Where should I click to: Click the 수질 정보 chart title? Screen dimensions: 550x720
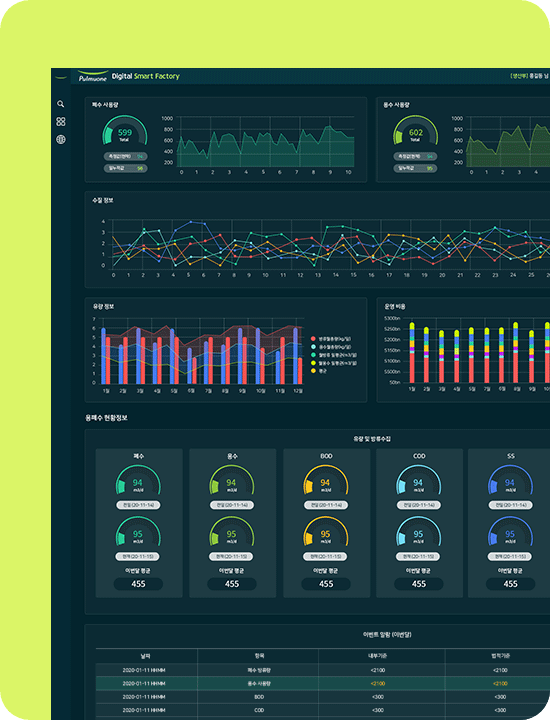coord(103,201)
